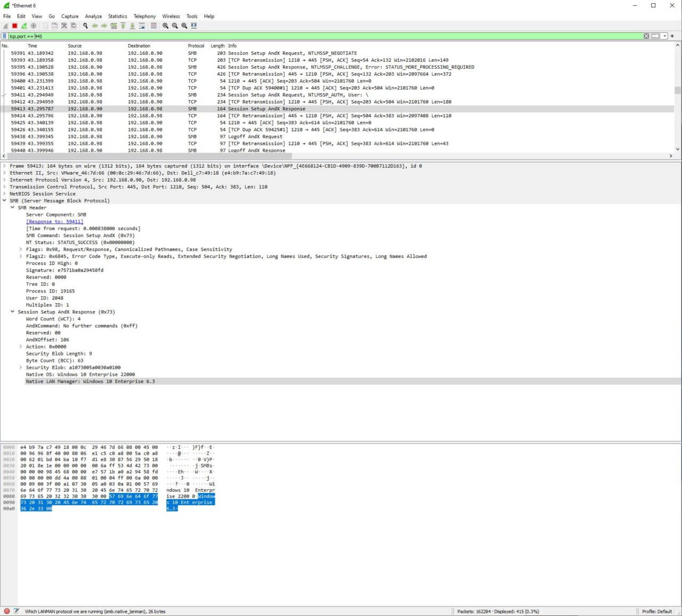
Task: Expand the Flags: 0x98 field
Action: click(21, 249)
